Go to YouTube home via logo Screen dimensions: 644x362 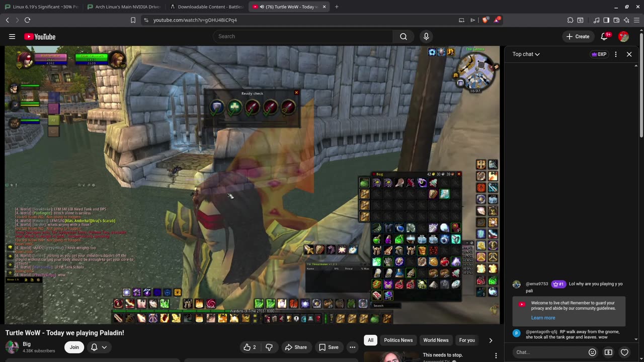pos(40,36)
